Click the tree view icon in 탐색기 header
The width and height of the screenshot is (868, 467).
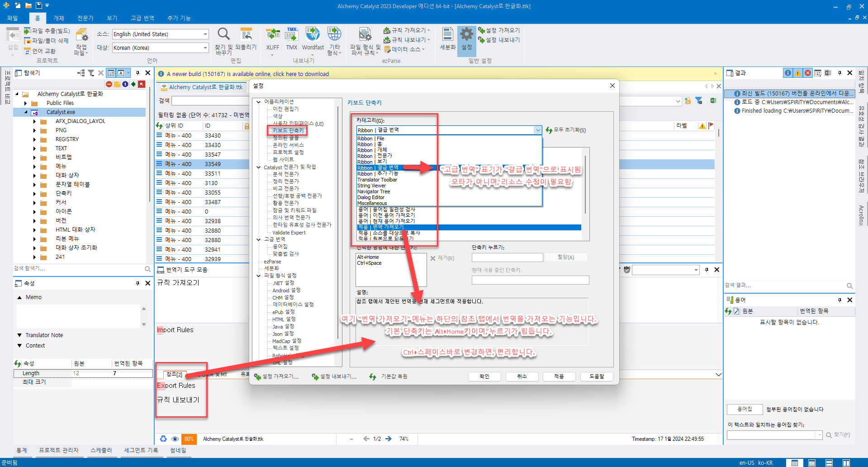click(x=81, y=73)
